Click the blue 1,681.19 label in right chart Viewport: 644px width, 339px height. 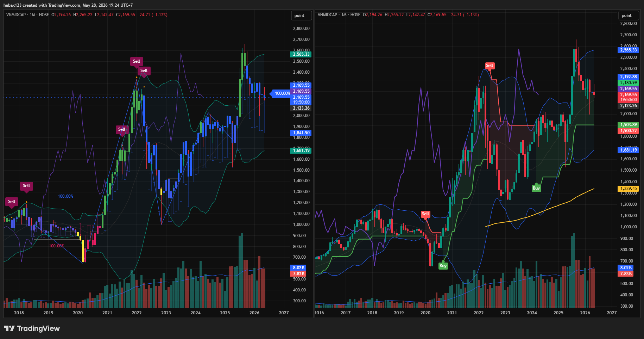(x=629, y=150)
